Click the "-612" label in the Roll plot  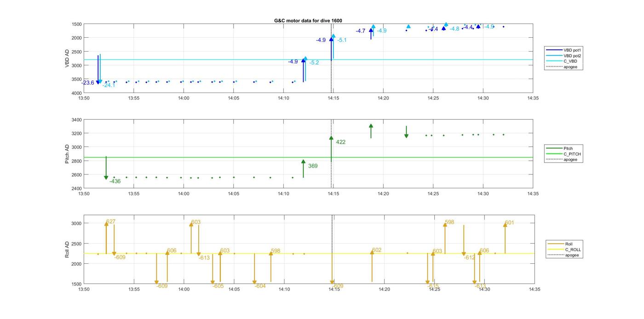pos(469,258)
